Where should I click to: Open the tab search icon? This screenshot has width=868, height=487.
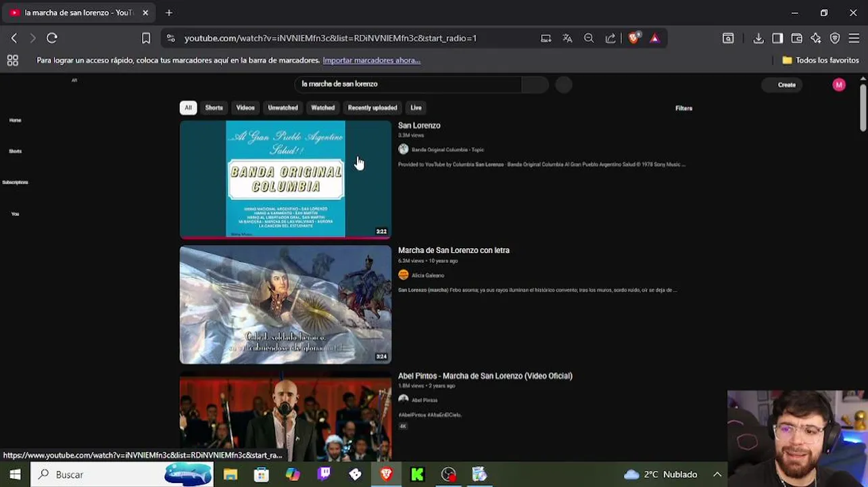(728, 39)
